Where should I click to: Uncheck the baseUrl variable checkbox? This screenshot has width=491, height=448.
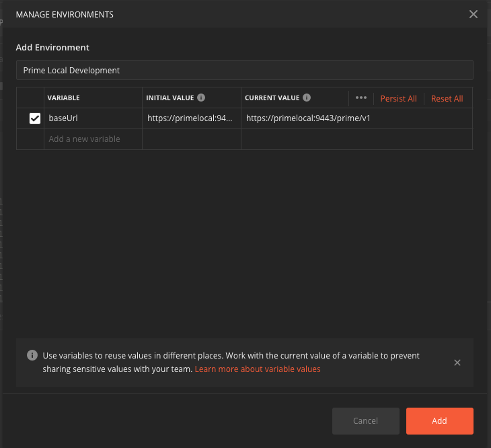click(x=35, y=118)
